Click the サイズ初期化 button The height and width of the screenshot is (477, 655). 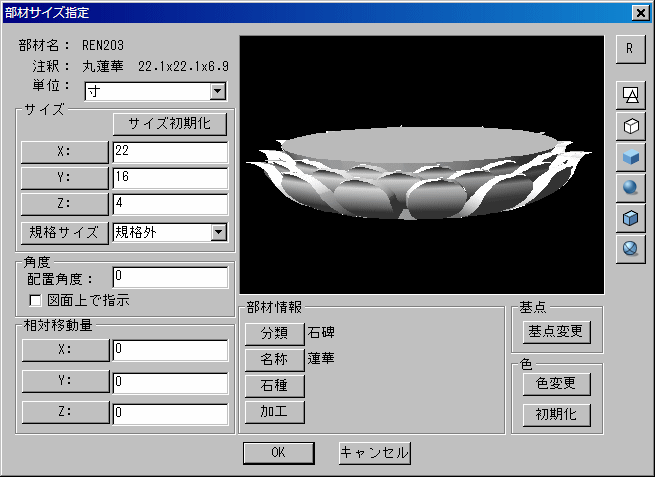(x=170, y=124)
